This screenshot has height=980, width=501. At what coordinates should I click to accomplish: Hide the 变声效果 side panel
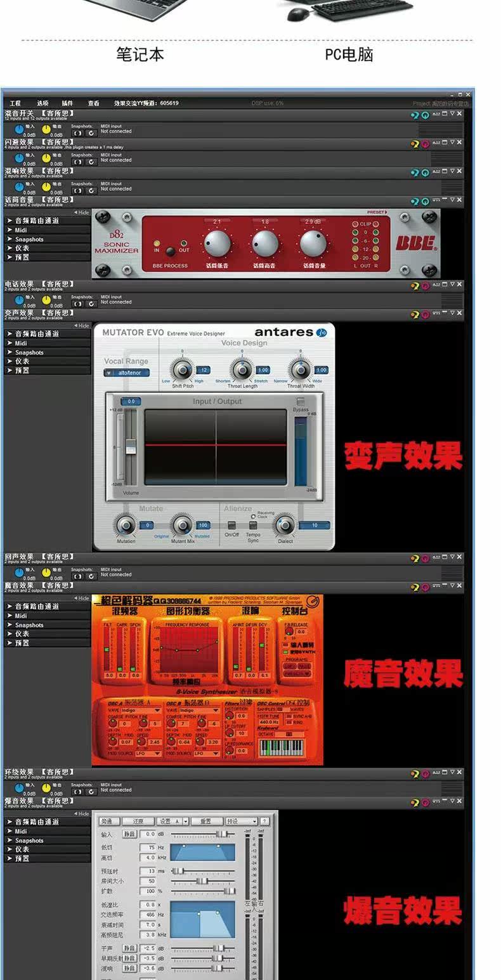[82, 326]
